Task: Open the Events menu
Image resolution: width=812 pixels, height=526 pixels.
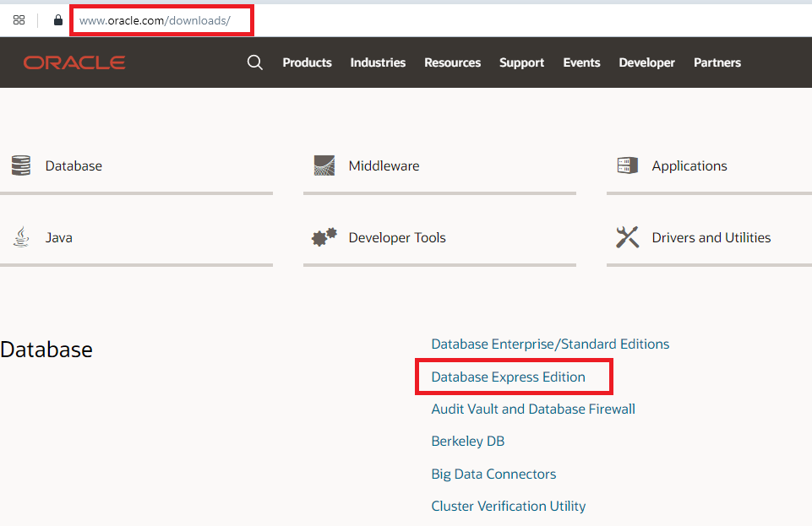Action: click(x=581, y=62)
